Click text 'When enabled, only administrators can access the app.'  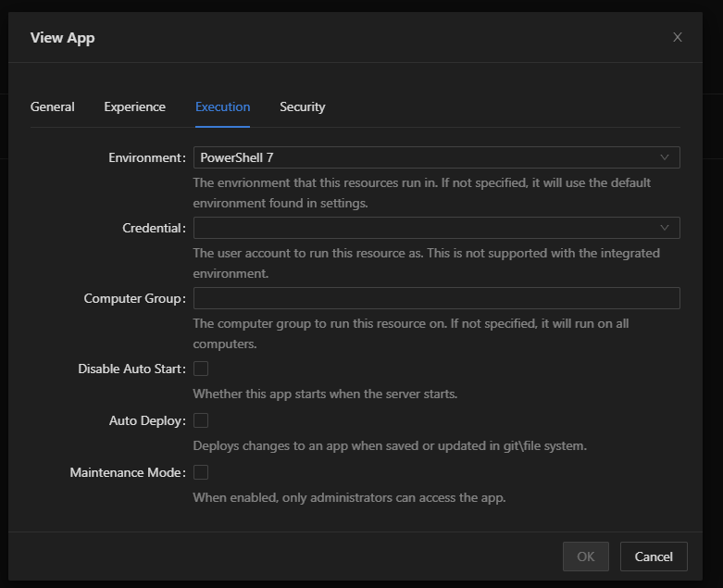(349, 497)
